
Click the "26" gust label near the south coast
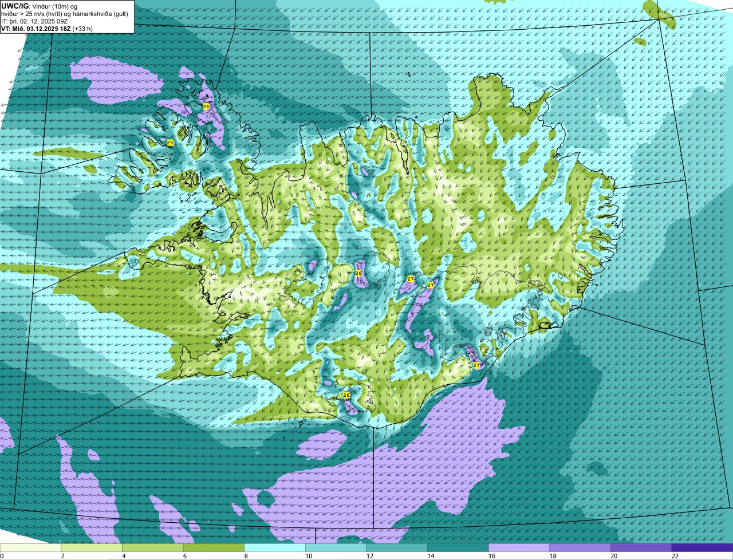coord(346,395)
